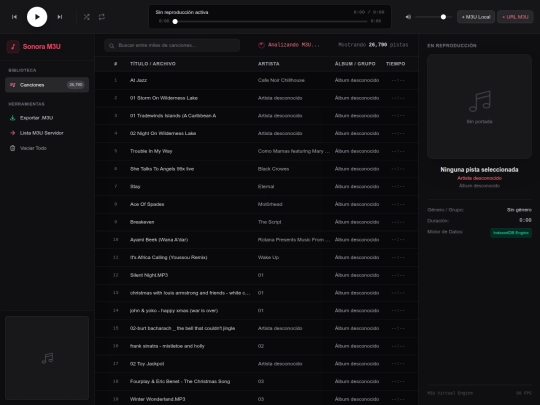Click the search magnifier icon

[112, 45]
